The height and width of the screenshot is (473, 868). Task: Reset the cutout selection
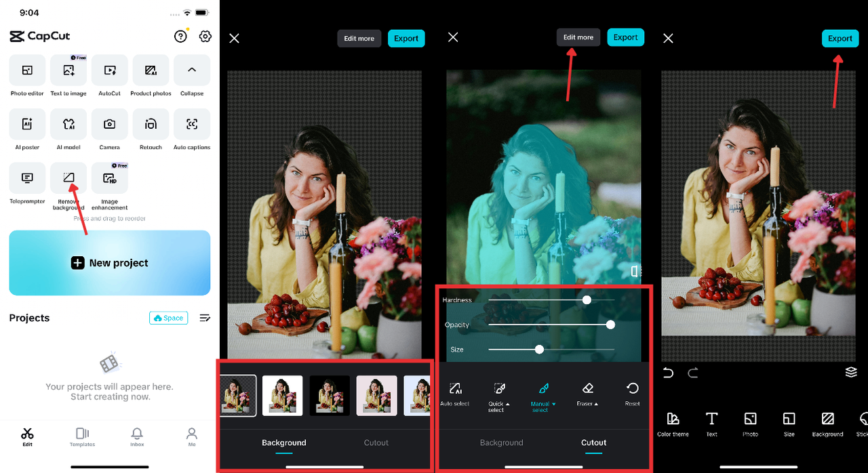click(x=632, y=394)
